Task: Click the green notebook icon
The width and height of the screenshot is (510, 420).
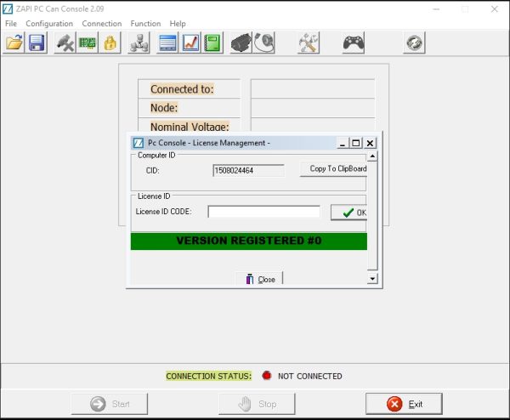Action: pos(212,43)
